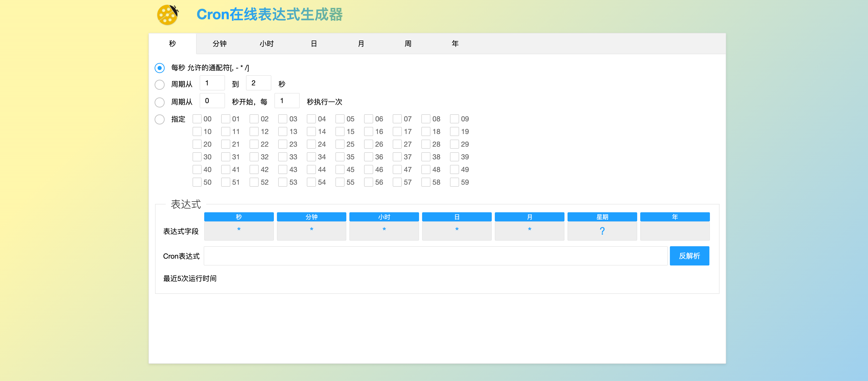This screenshot has height=381, width=868.
Task: Switch to the 年 tab
Action: [x=455, y=44]
